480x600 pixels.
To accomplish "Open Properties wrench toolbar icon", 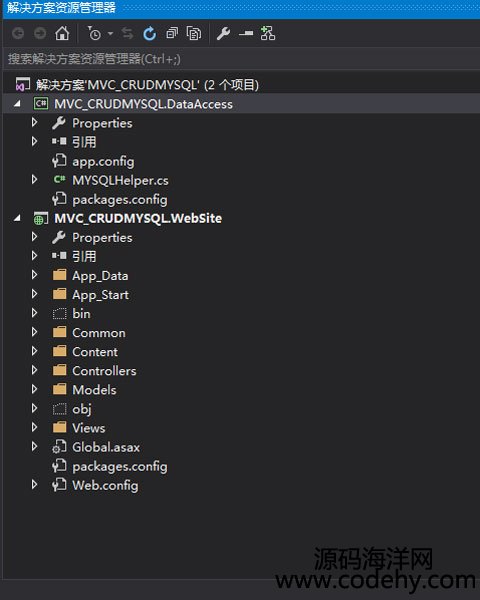I will pyautogui.click(x=223, y=34).
